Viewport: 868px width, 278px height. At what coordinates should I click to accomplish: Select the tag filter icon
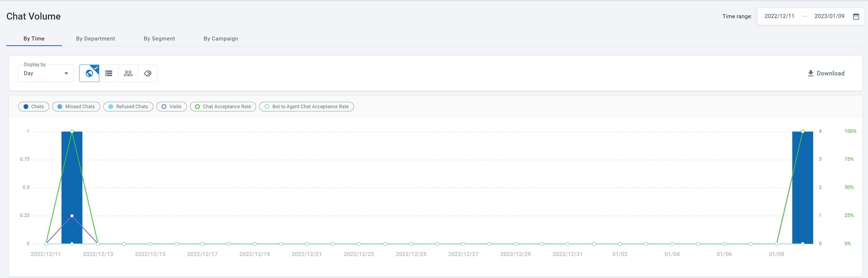[x=147, y=73]
